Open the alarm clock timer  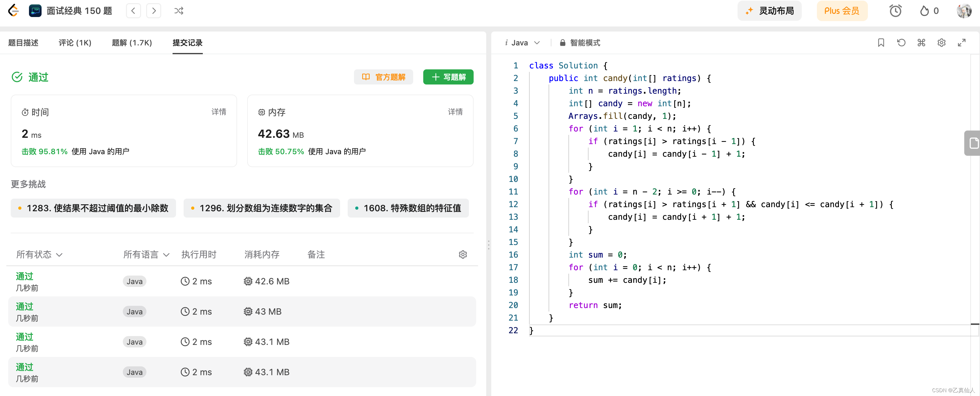click(895, 11)
